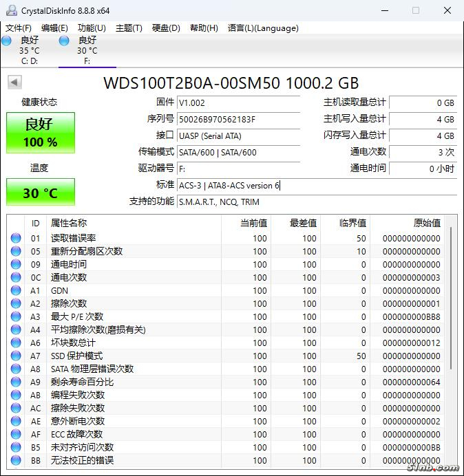The image size is (464, 476).
Task: Open the 硬盘(D) menu
Action: tap(166, 28)
